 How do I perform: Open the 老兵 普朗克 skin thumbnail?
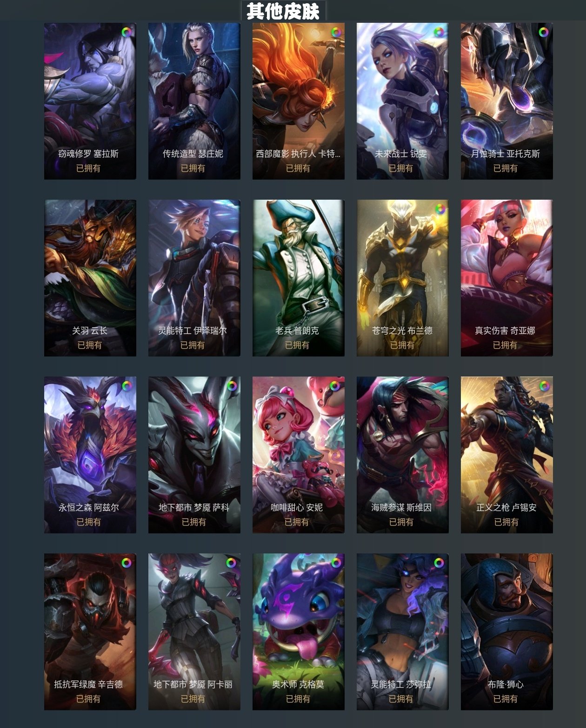tap(299, 278)
